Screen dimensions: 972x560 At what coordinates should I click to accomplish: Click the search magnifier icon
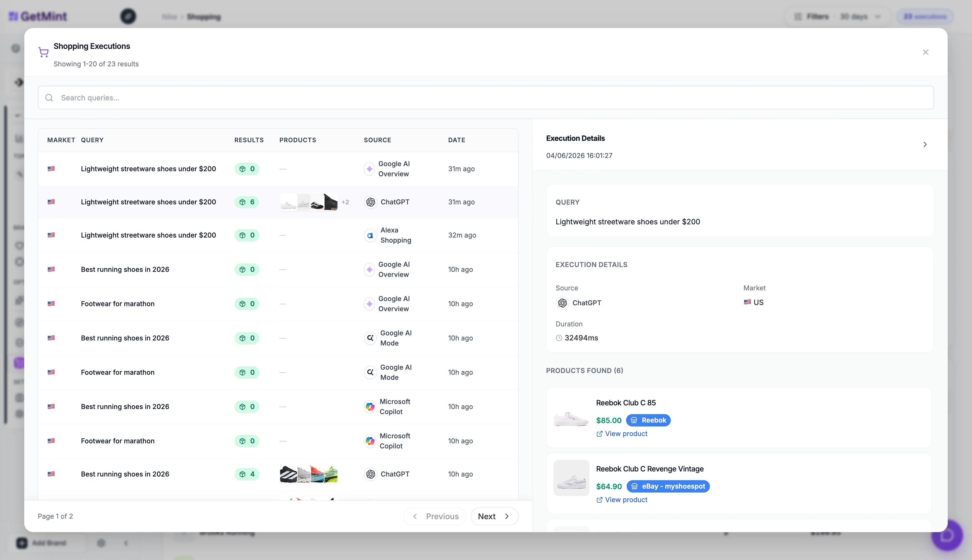pyautogui.click(x=49, y=98)
